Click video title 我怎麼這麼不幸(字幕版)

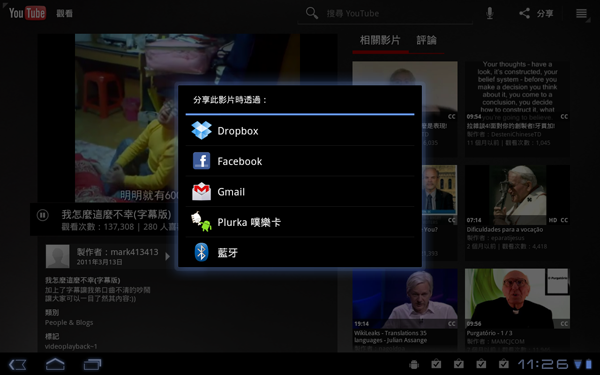click(116, 214)
